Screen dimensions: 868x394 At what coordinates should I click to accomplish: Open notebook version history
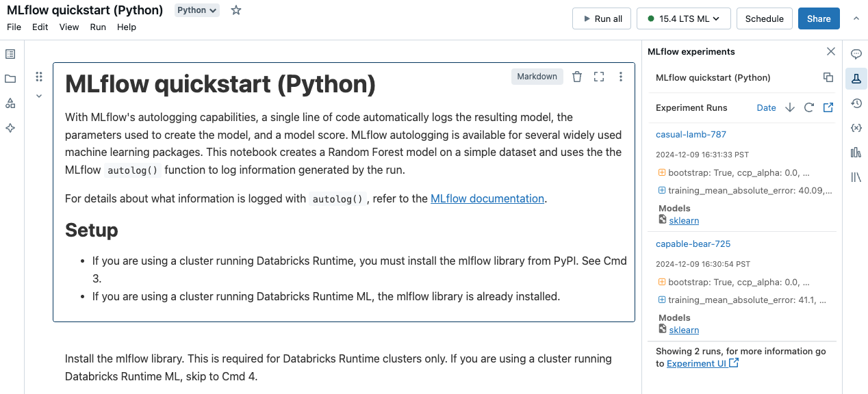coord(856,103)
